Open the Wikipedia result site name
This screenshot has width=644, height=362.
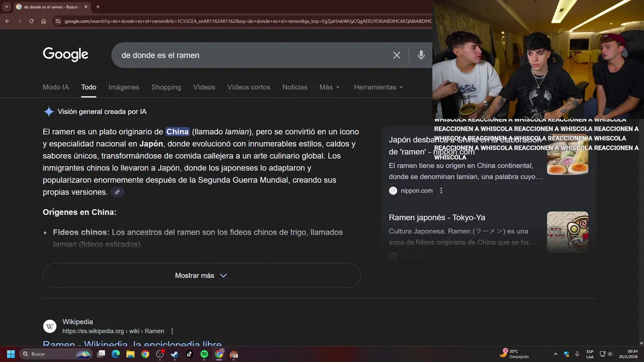(x=77, y=322)
